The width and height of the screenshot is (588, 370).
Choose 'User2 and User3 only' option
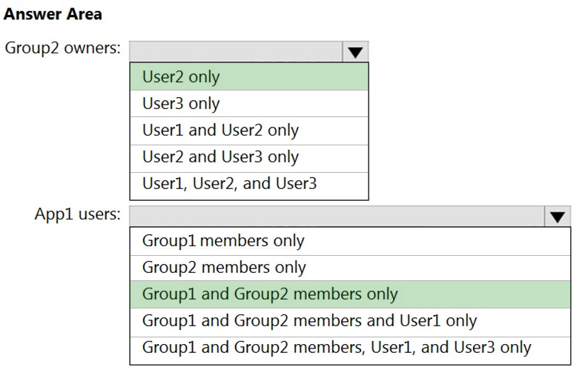pyautogui.click(x=248, y=157)
